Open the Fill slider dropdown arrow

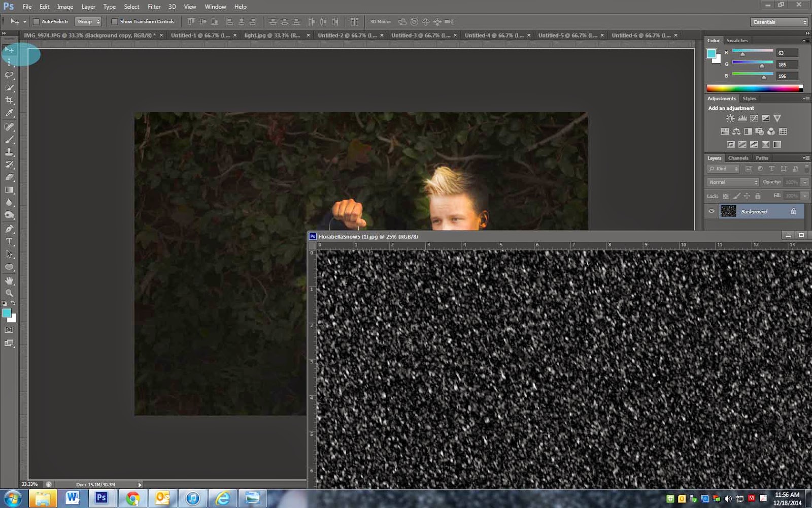click(805, 196)
